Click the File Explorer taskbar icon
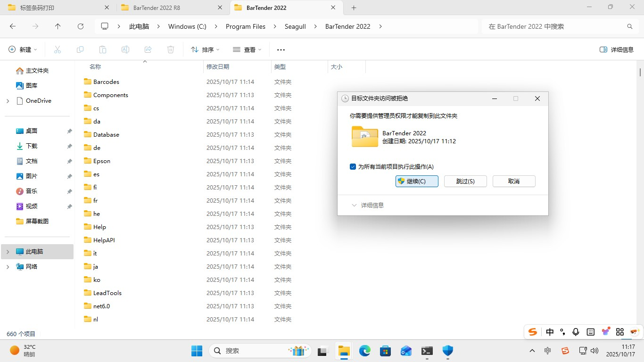The image size is (644, 362). 344,351
